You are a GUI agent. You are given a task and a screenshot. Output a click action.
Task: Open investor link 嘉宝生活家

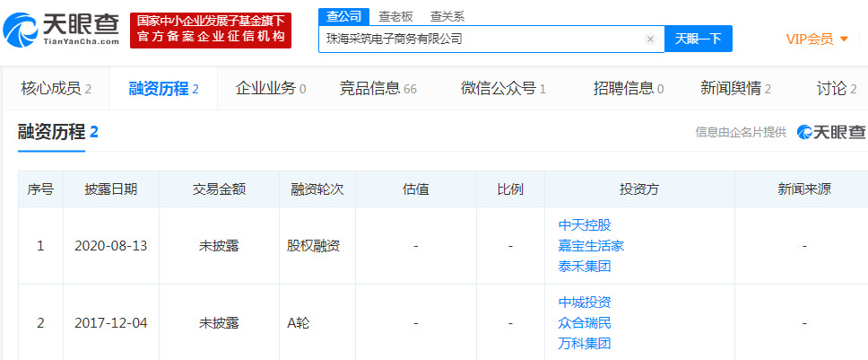(x=591, y=245)
